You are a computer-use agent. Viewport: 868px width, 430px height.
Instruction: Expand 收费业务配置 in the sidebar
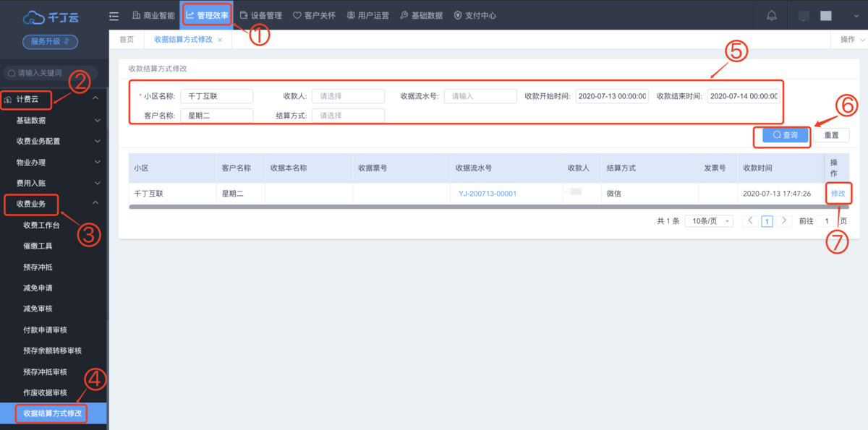pyautogui.click(x=54, y=142)
